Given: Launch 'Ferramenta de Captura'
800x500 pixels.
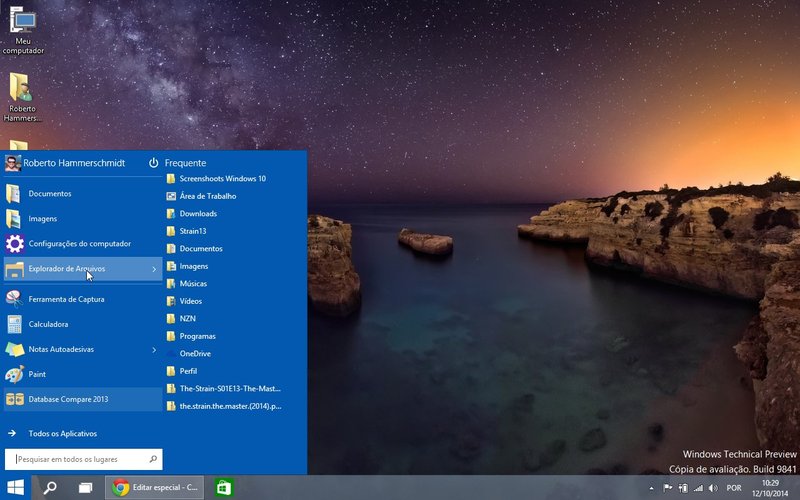Looking at the screenshot, I should tap(83, 299).
